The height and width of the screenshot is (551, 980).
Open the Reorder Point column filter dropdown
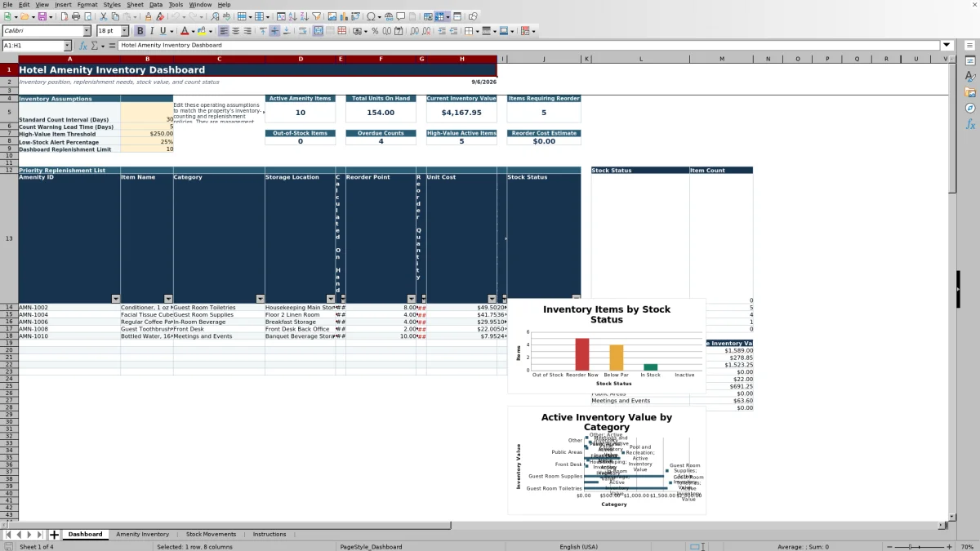(x=412, y=299)
